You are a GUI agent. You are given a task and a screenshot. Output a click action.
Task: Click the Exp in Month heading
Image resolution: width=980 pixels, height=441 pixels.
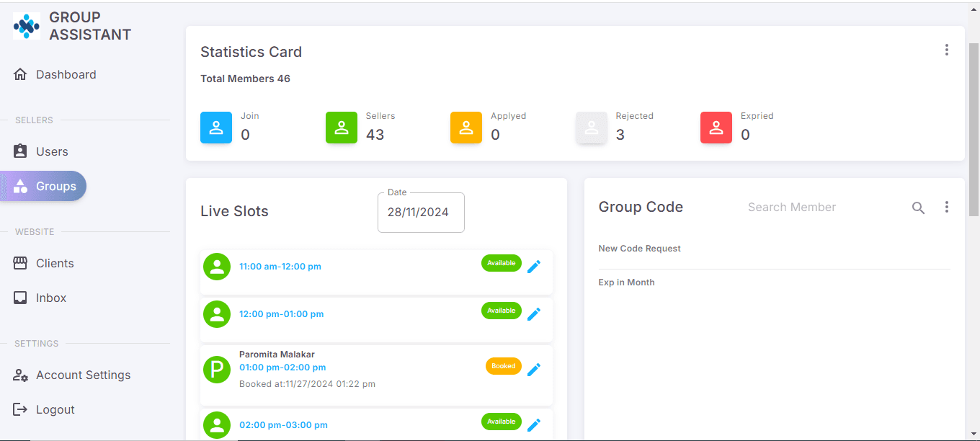(627, 282)
